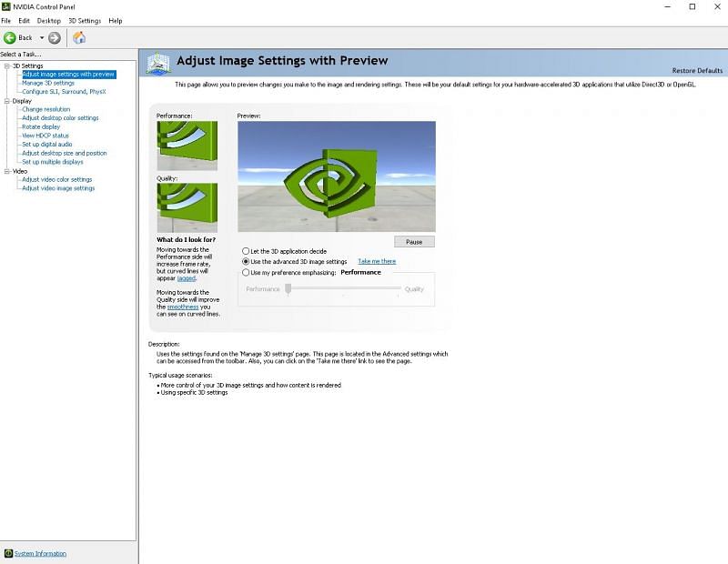Select Adjust image settings with preview
This screenshot has height=564, width=728.
pyautogui.click(x=69, y=75)
